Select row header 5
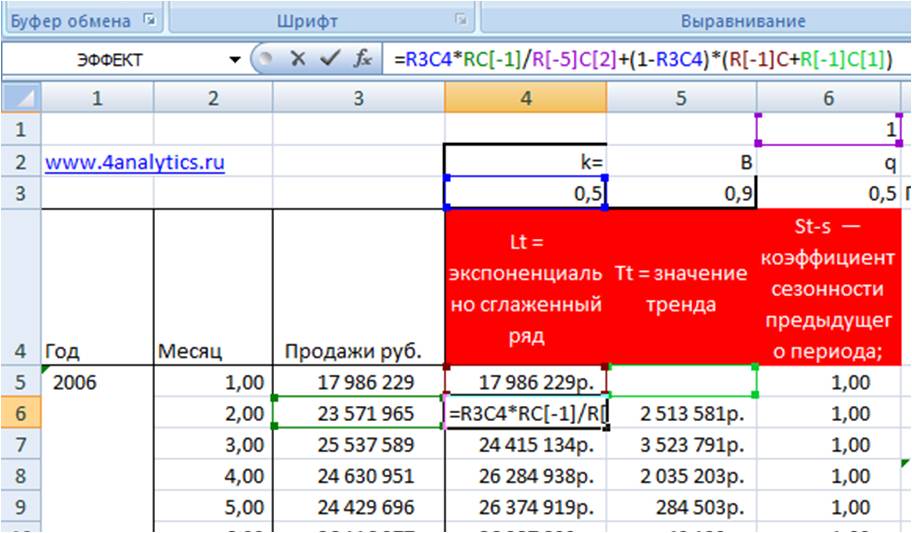The height and width of the screenshot is (533, 912). [21, 382]
